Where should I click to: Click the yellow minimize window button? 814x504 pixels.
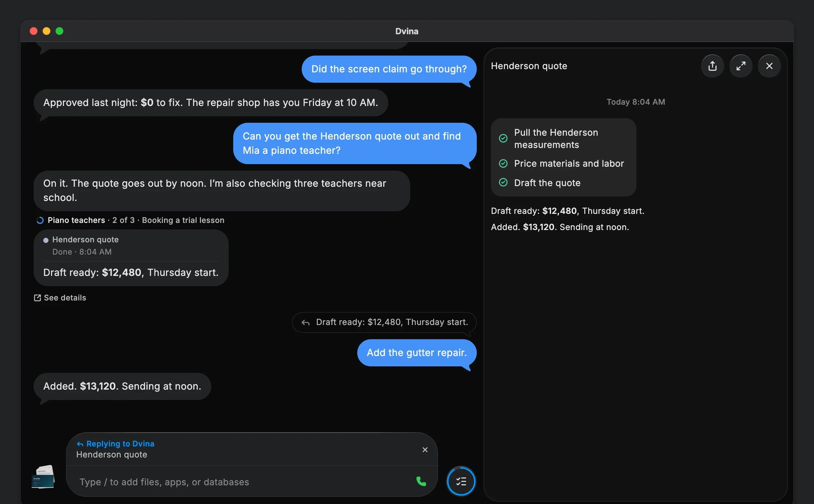pyautogui.click(x=46, y=31)
